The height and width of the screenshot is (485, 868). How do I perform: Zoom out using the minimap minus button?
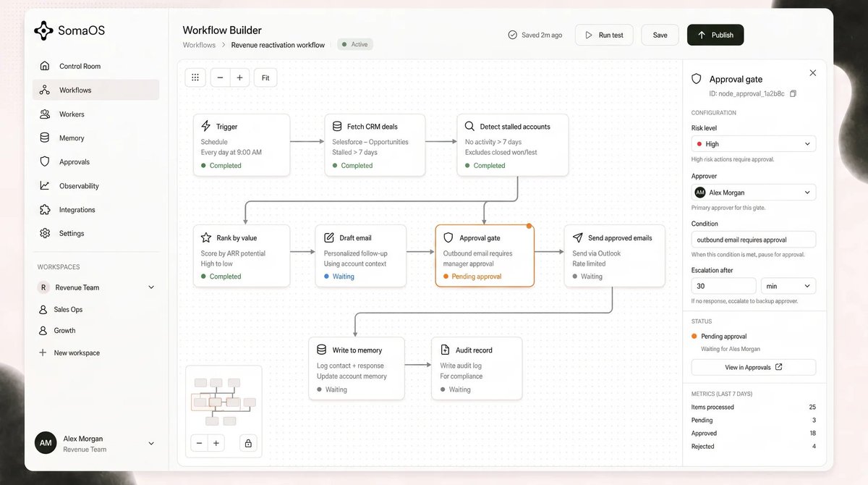(199, 443)
